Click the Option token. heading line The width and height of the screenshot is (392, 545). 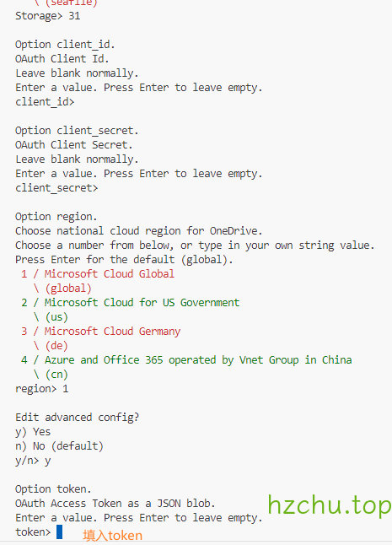click(x=53, y=489)
